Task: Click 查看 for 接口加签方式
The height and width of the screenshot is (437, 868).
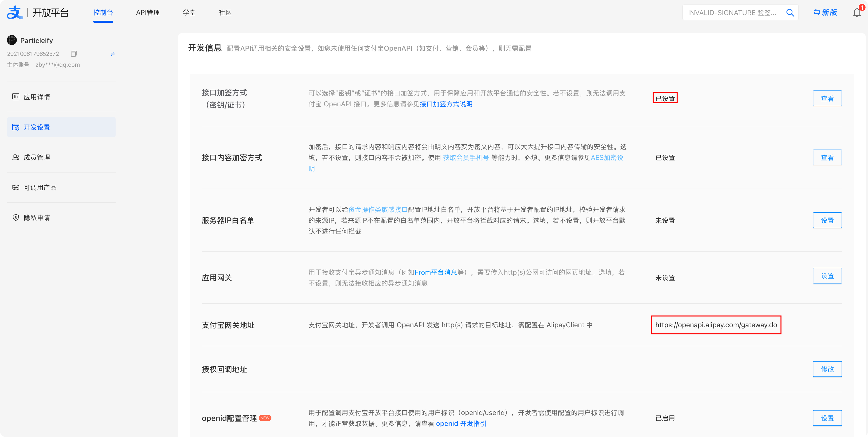Action: 827,98
